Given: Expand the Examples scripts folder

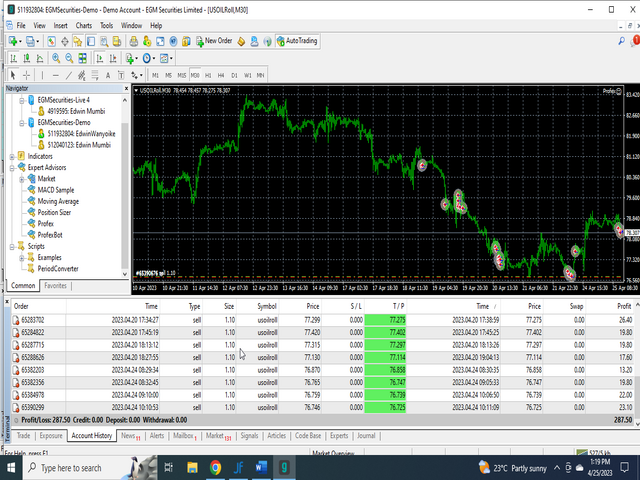Looking at the screenshot, I should pyautogui.click(x=22, y=258).
